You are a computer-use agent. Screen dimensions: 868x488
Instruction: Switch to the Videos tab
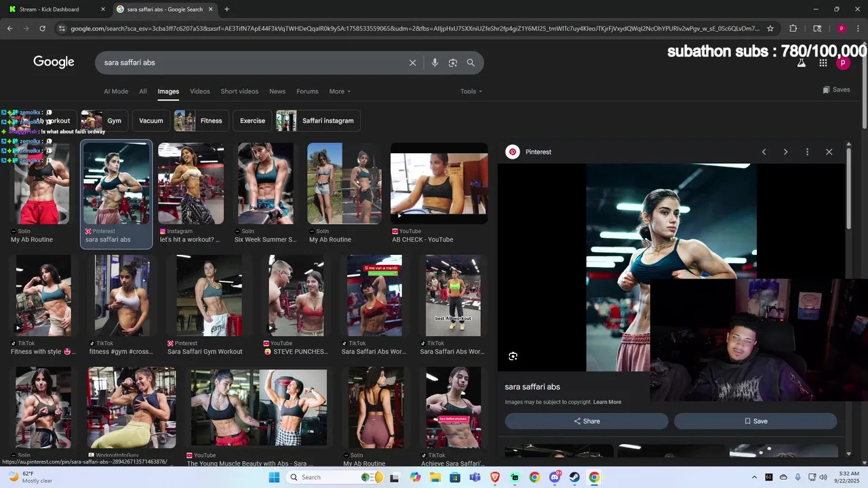coord(200,91)
